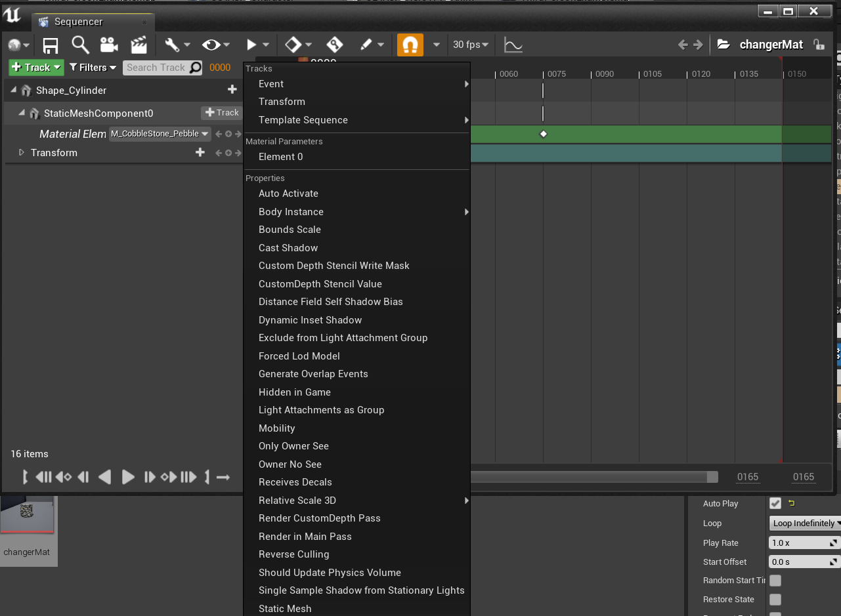Viewport: 841px width, 616px height.
Task: Open the M_CobbleStone_Pebble material dropdown
Action: tap(160, 133)
